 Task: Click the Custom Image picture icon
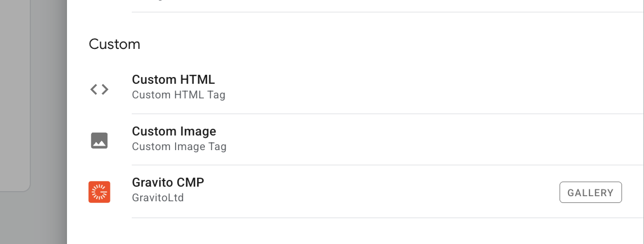click(100, 141)
